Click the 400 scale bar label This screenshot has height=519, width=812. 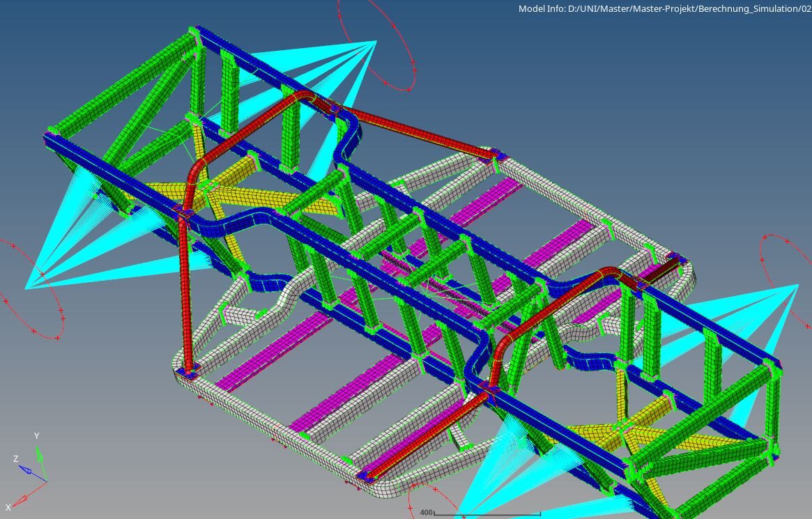tap(427, 513)
